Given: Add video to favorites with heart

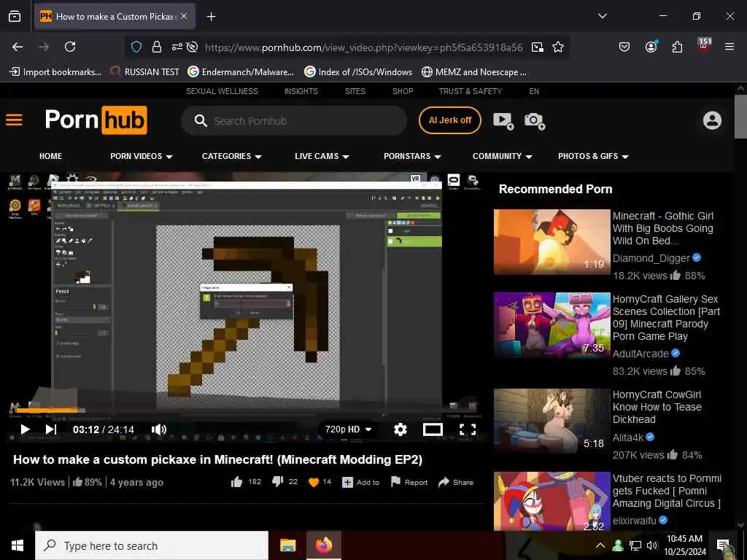Looking at the screenshot, I should click(314, 483).
